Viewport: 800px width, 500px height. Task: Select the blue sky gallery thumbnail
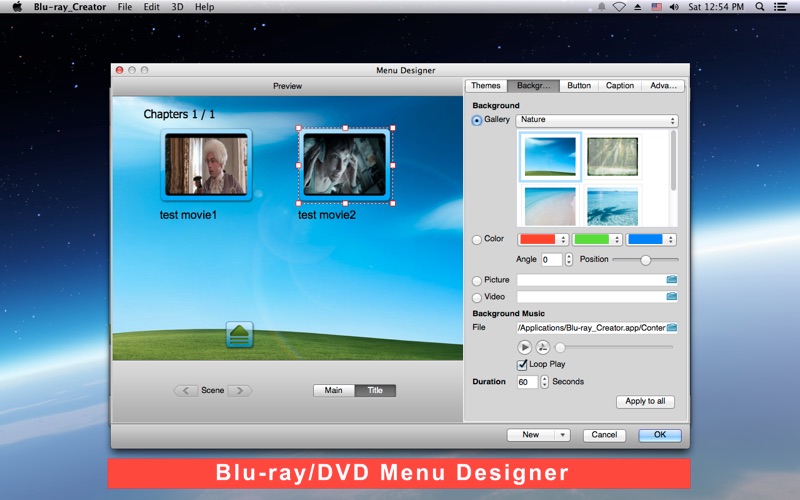coord(550,158)
